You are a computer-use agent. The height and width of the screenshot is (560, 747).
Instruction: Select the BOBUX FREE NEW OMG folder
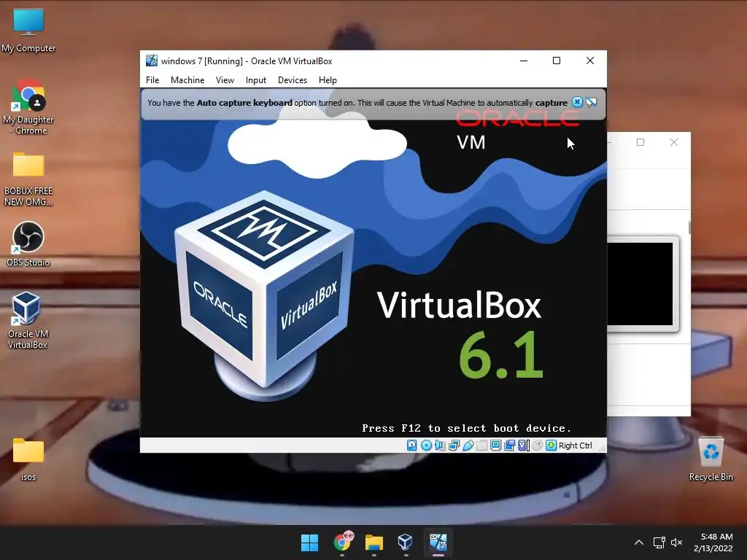coord(28,179)
